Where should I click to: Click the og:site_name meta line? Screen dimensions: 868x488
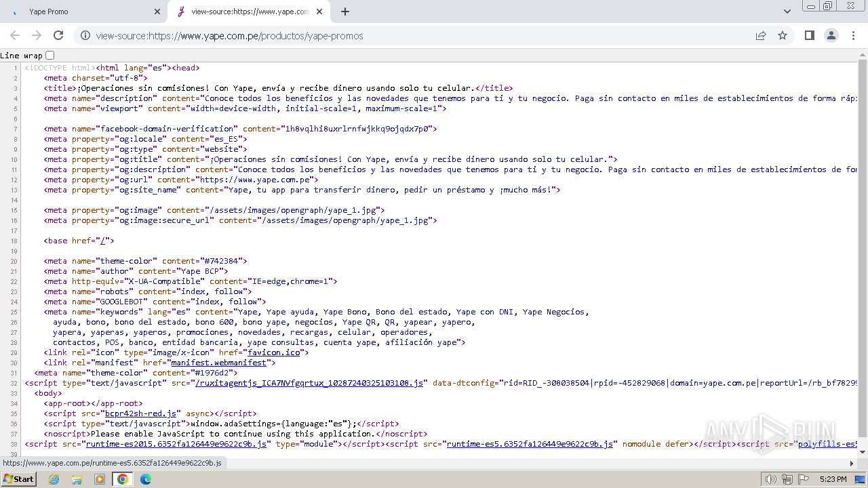tap(302, 190)
